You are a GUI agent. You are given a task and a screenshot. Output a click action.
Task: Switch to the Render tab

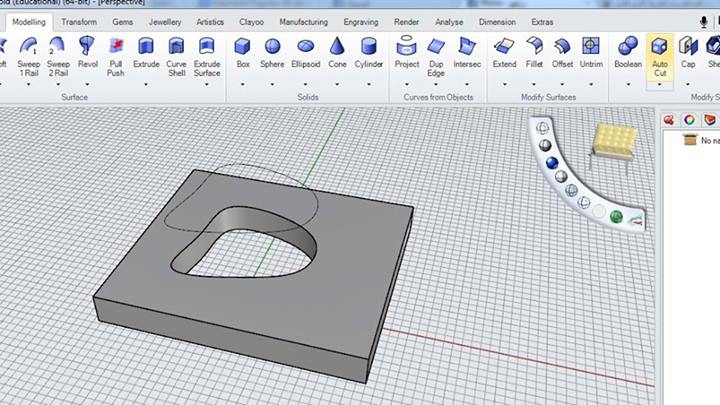(x=406, y=21)
